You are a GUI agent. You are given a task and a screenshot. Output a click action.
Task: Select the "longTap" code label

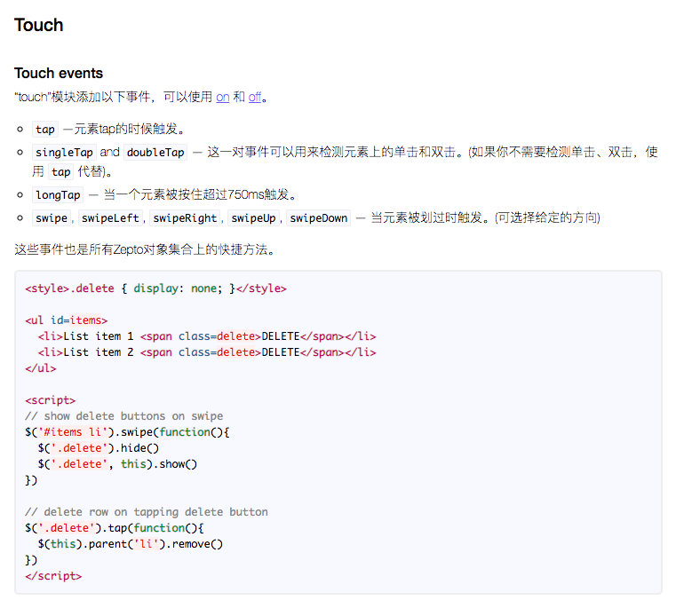[58, 194]
